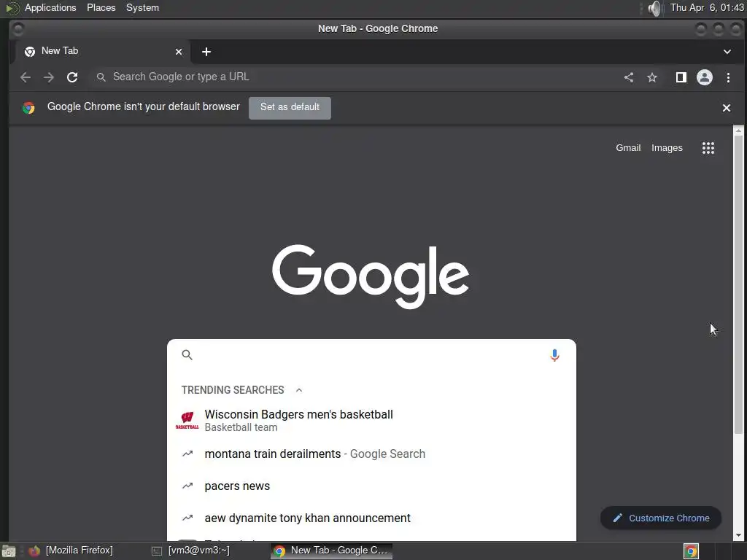
Task: Select the pacers news suggestion
Action: click(371, 486)
